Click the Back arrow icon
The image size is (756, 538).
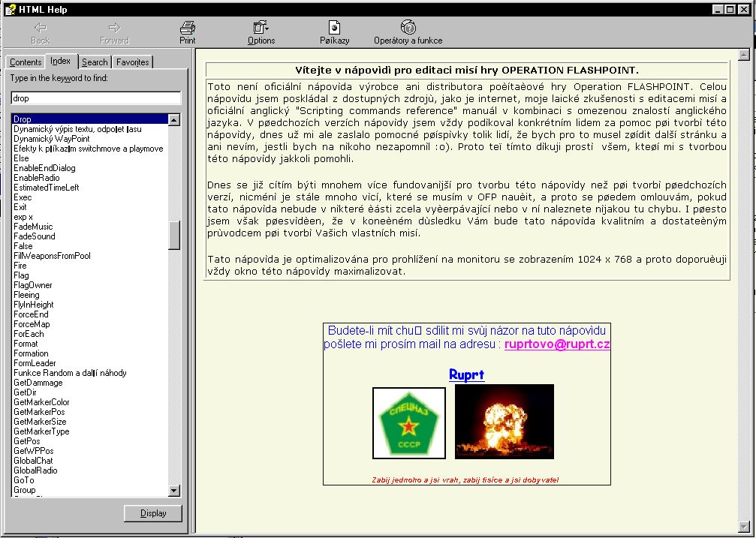41,28
